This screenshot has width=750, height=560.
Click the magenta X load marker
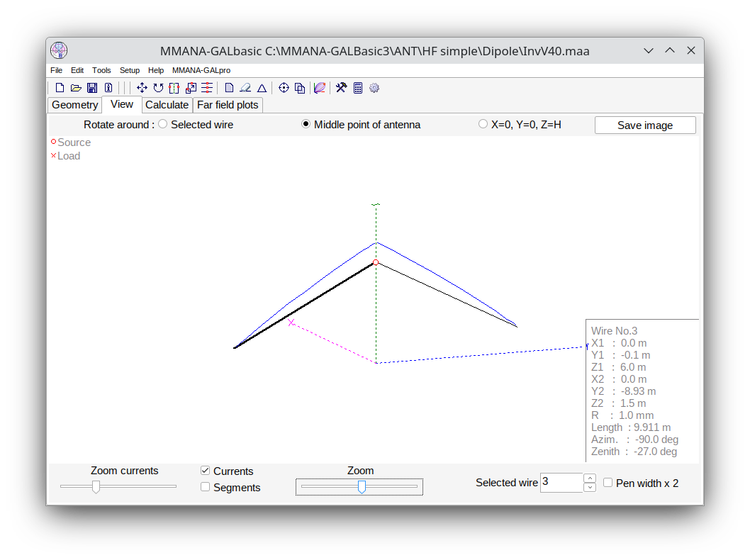coord(291,323)
